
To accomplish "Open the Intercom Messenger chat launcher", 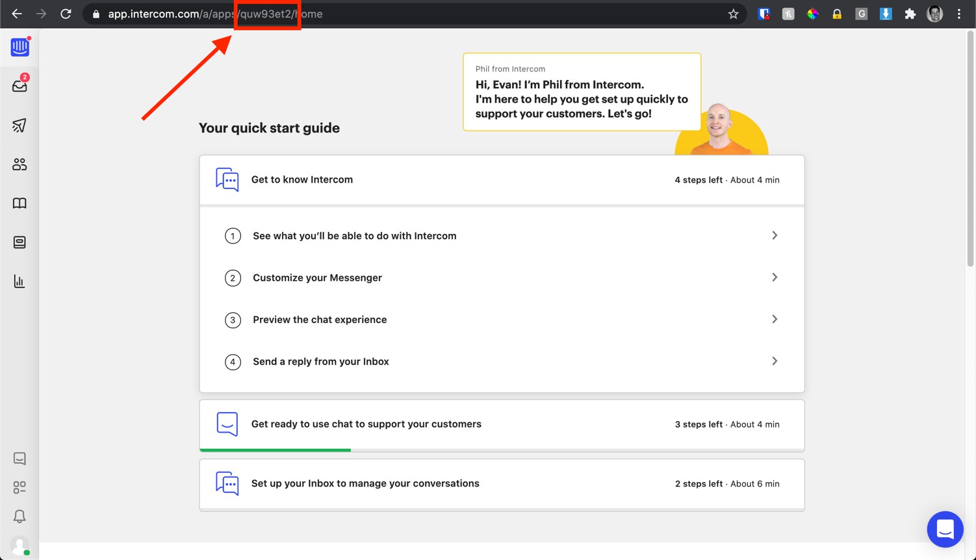I will (945, 529).
